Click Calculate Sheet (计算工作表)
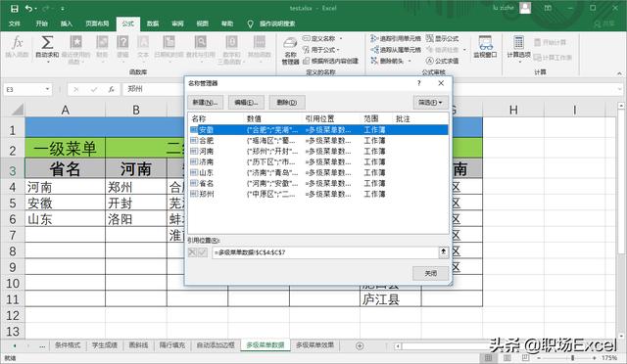 (x=553, y=58)
